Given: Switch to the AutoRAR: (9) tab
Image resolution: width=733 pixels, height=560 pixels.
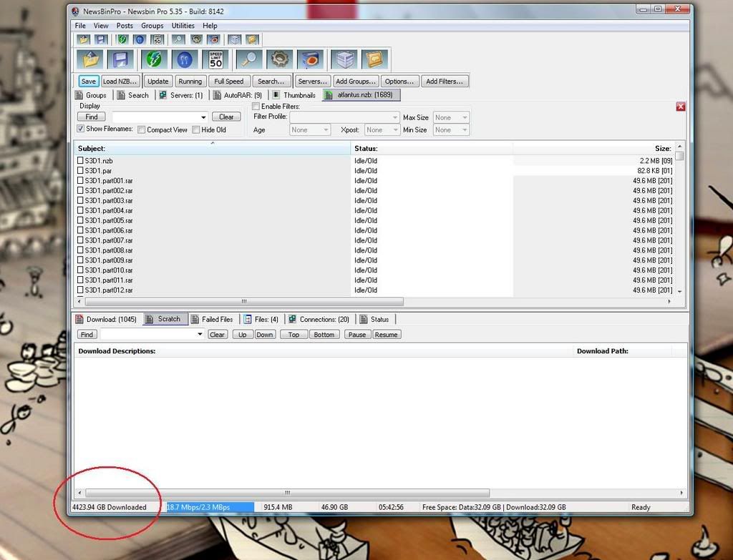Looking at the screenshot, I should click(238, 95).
